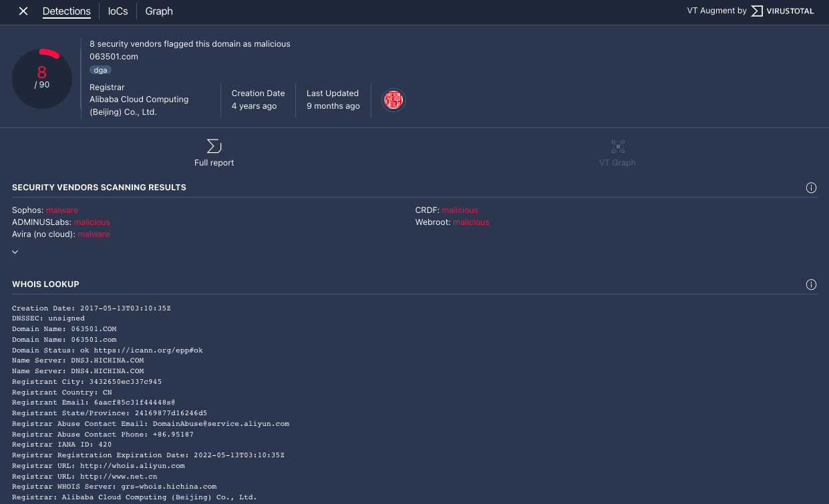Click the icann.org domain status link
This screenshot has width=829, height=504.
[x=150, y=350]
